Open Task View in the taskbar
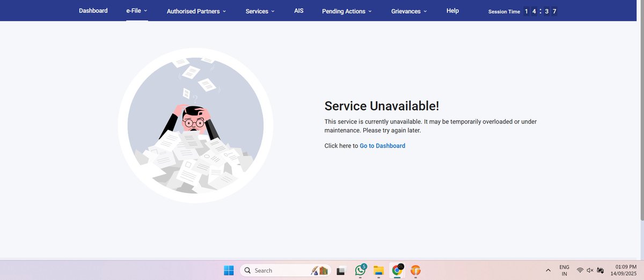The image size is (644, 280). [x=340, y=271]
